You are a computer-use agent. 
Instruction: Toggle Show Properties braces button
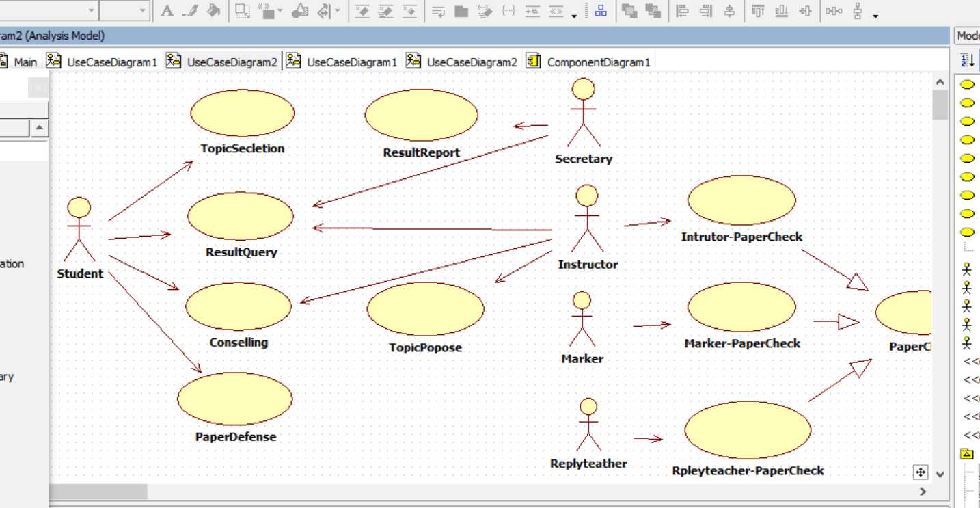508,11
